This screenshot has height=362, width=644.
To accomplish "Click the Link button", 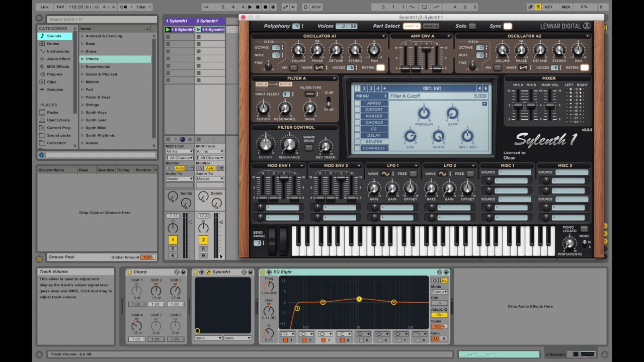I will (45, 7).
